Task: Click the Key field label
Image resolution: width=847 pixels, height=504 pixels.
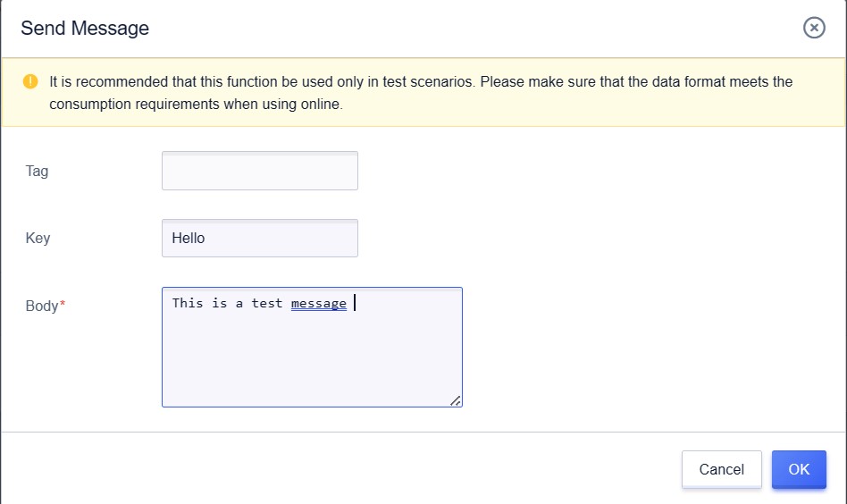Action: [x=38, y=239]
